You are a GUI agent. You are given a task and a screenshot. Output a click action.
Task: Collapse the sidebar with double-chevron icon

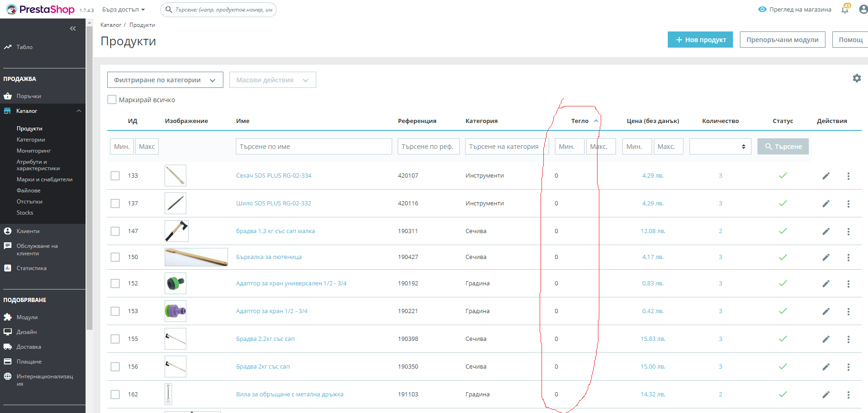coord(73,29)
